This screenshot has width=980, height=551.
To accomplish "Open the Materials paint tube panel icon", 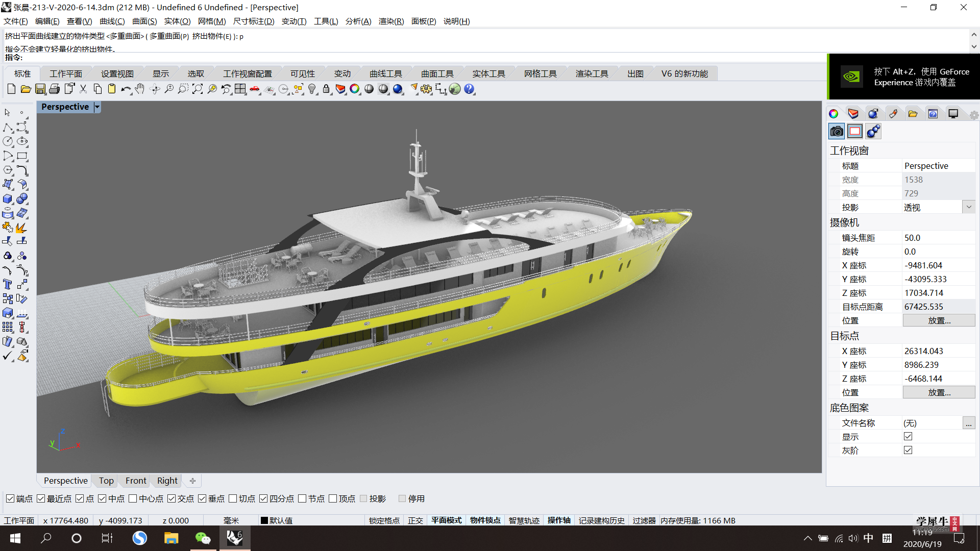I will (x=893, y=114).
